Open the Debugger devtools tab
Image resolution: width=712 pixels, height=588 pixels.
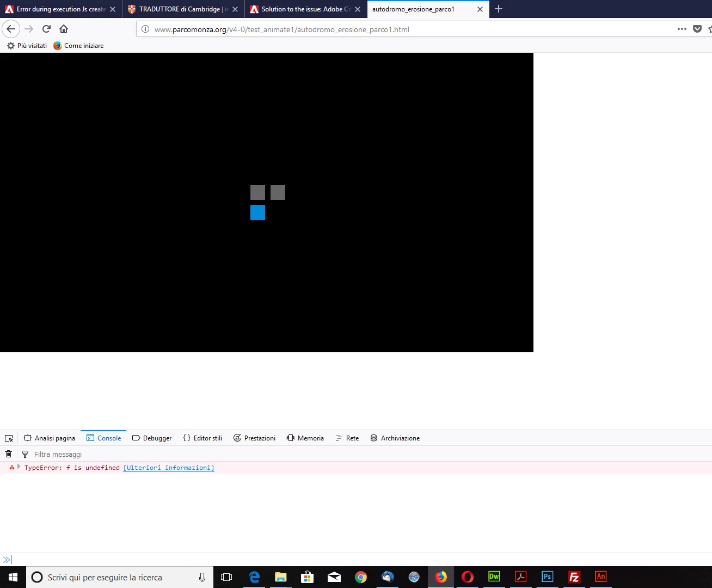click(x=152, y=438)
